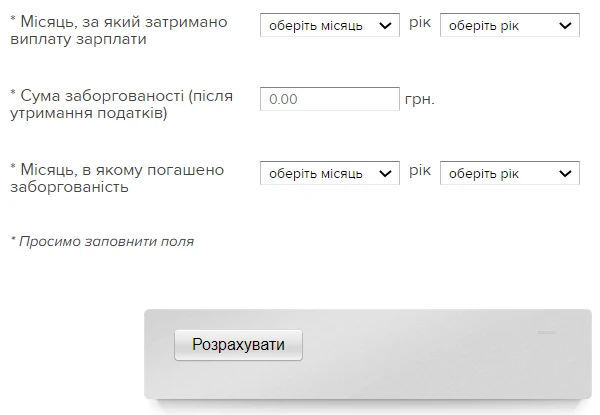Click 'рік' label beside repayment month

point(420,171)
